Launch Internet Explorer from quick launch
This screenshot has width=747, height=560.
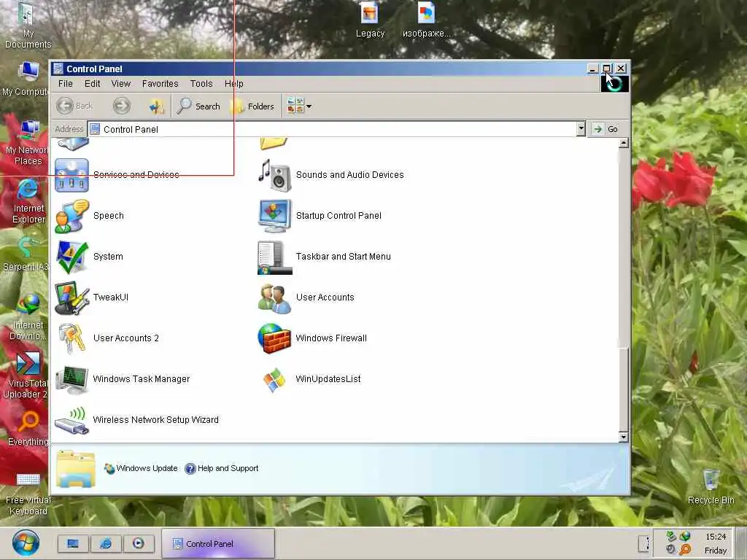point(106,543)
